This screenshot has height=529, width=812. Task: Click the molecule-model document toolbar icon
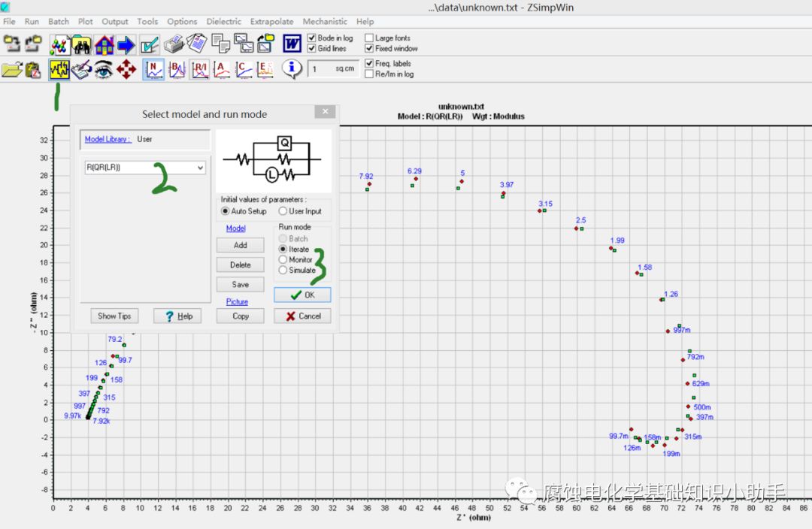click(60, 45)
